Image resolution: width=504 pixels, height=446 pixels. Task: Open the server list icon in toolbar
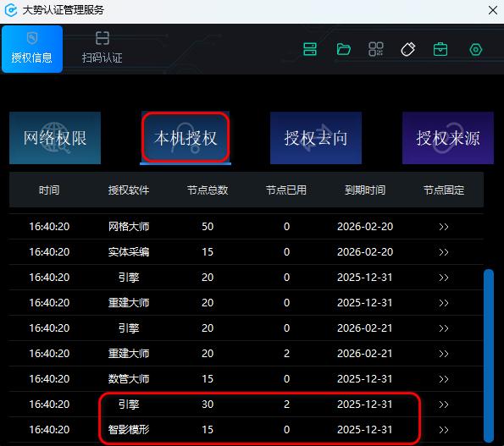click(x=310, y=49)
